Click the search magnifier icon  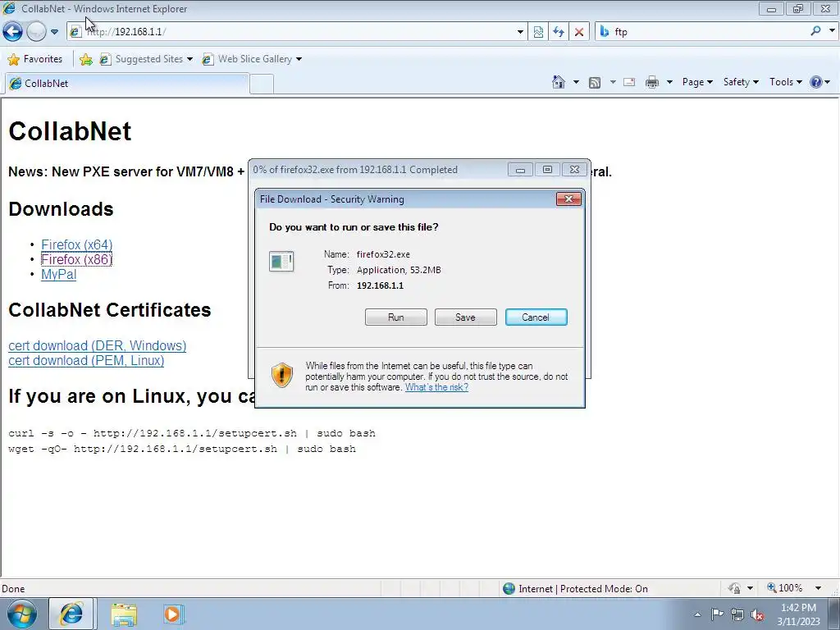click(816, 31)
